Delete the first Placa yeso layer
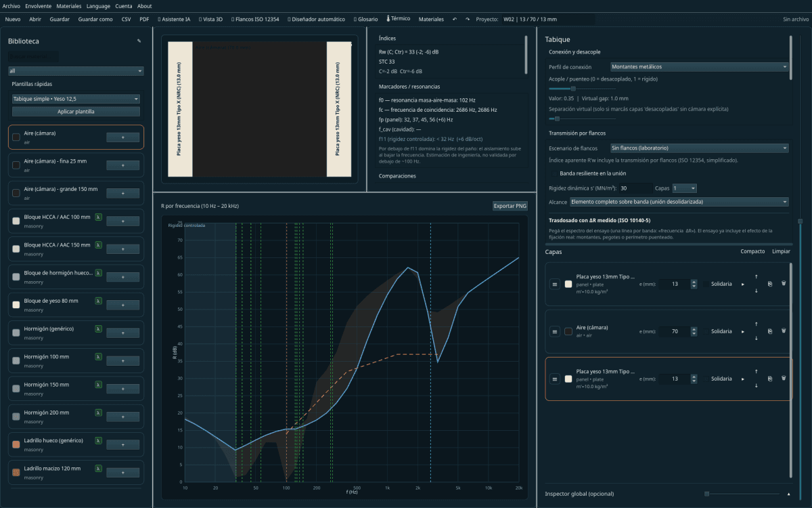This screenshot has width=812, height=508. [784, 284]
